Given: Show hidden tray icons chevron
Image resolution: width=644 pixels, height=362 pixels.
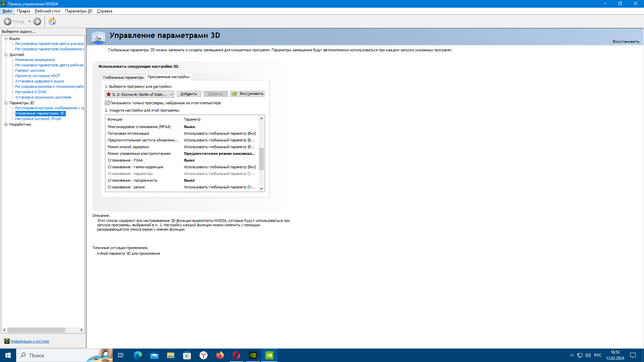Looking at the screenshot, I should (x=572, y=355).
